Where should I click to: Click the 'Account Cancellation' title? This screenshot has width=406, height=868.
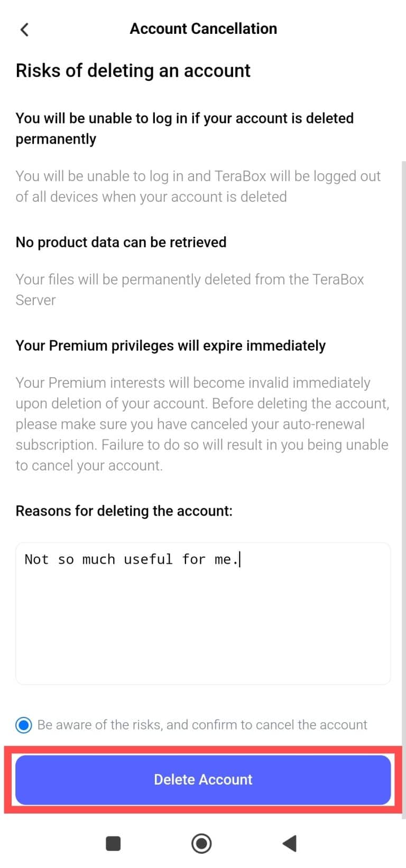[x=204, y=29]
